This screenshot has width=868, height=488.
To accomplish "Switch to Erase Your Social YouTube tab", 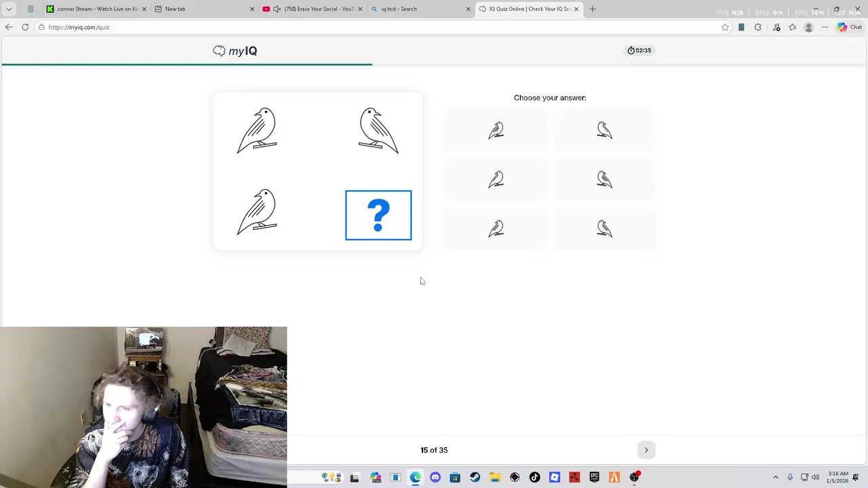I will pyautogui.click(x=312, y=9).
